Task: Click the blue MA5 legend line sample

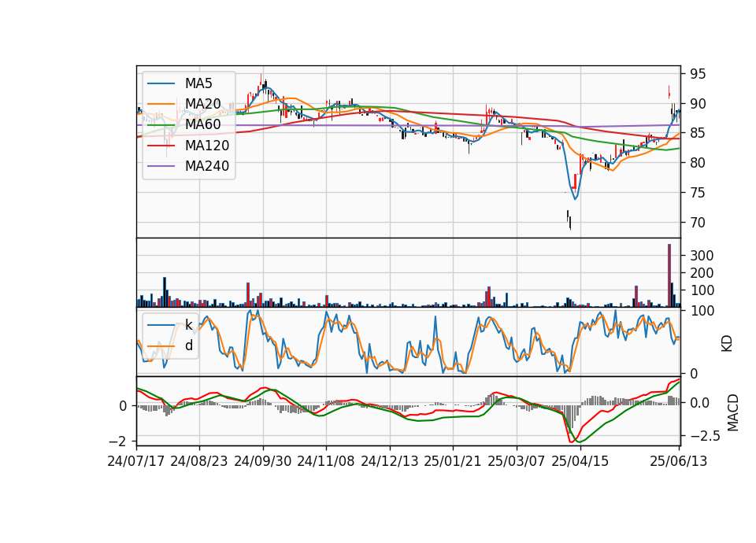Action: point(161,83)
